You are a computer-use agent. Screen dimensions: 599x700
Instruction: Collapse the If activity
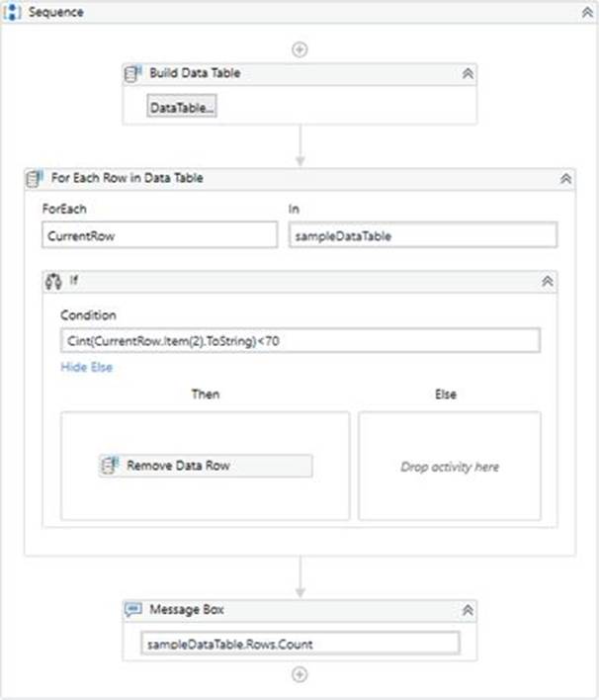[x=547, y=281]
